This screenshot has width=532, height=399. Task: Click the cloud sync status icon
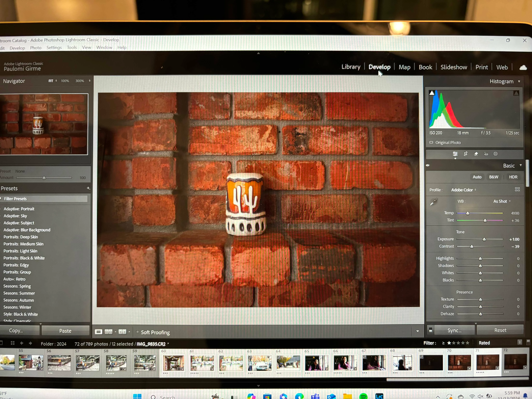pos(523,68)
